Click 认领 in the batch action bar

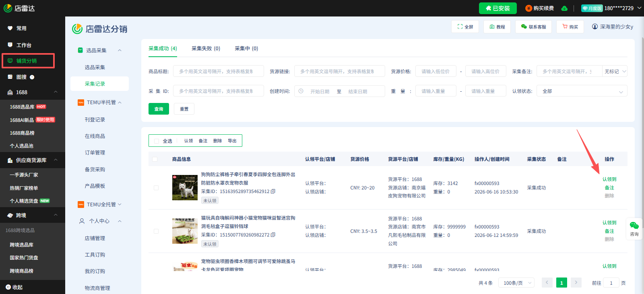point(188,141)
